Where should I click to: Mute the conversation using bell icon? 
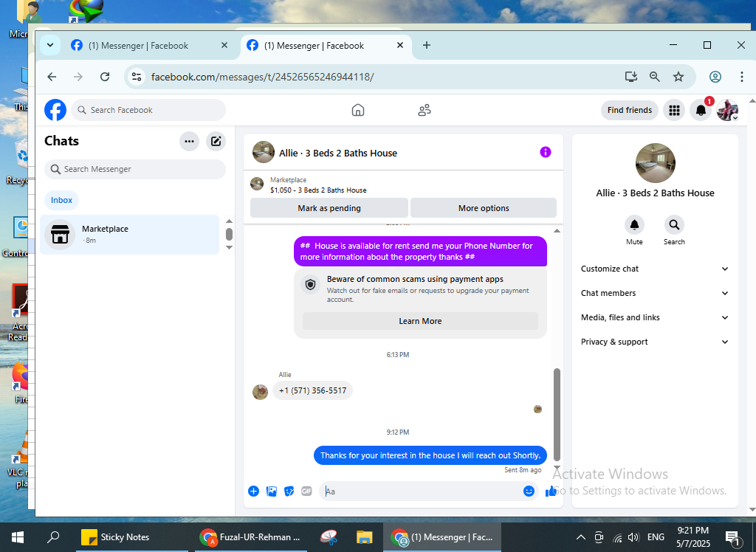tap(634, 224)
